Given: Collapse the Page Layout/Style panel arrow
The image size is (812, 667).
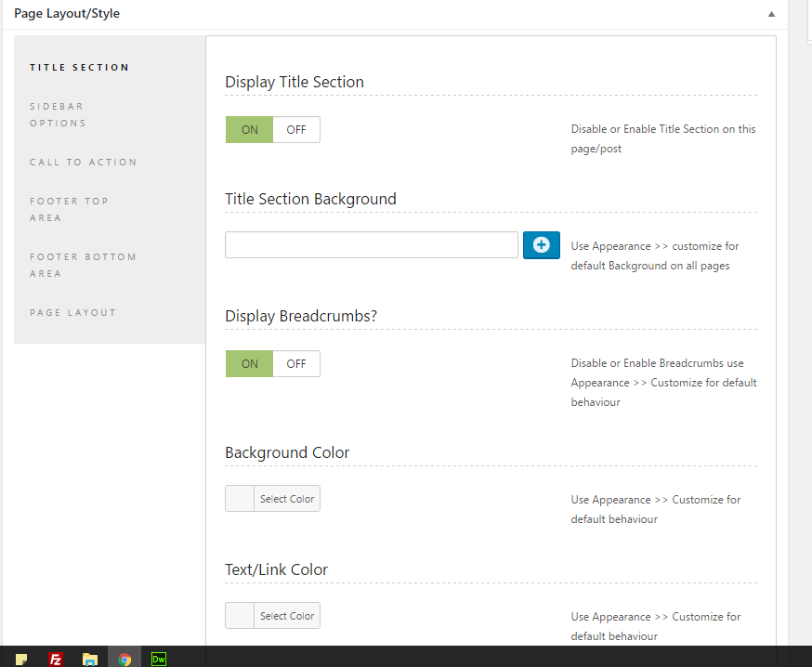Looking at the screenshot, I should (x=770, y=14).
